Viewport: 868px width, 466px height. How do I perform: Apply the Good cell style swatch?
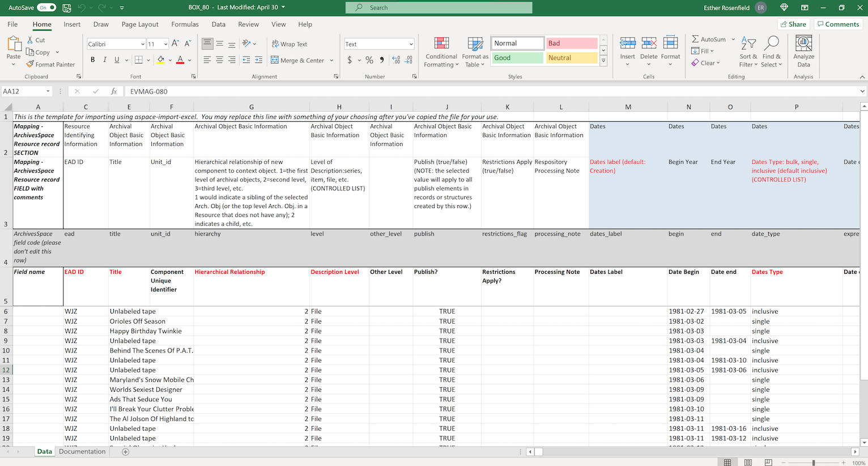pyautogui.click(x=517, y=58)
